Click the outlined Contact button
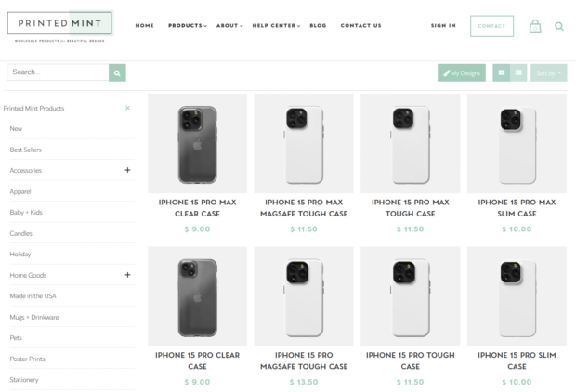The image size is (576, 392). click(491, 26)
